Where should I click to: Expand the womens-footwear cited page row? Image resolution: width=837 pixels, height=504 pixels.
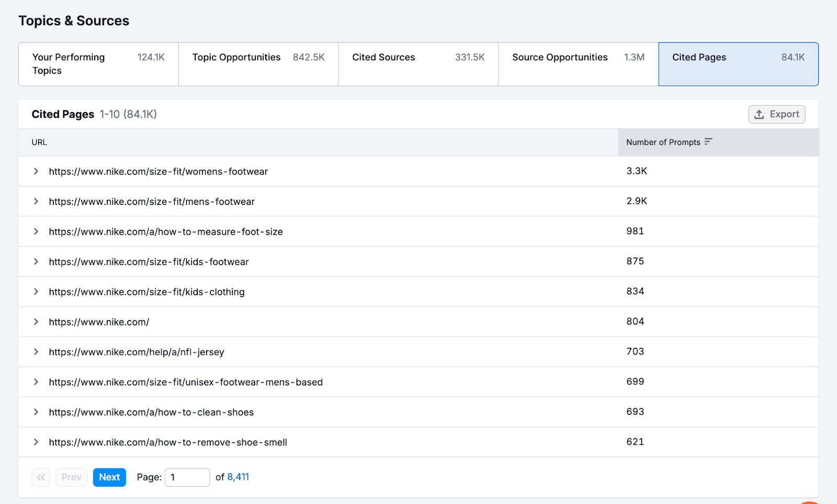click(x=36, y=171)
